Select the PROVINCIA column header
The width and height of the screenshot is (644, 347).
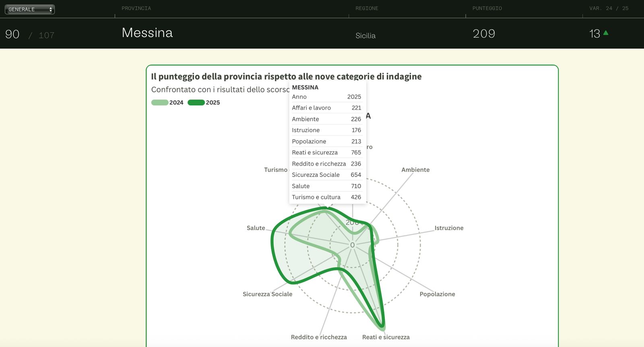pyautogui.click(x=136, y=8)
